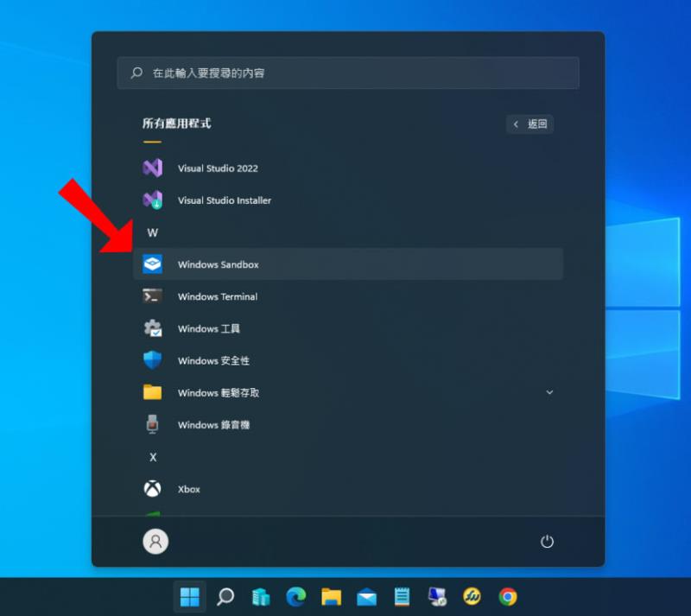Open Visual Studio 2022 icon

[153, 168]
